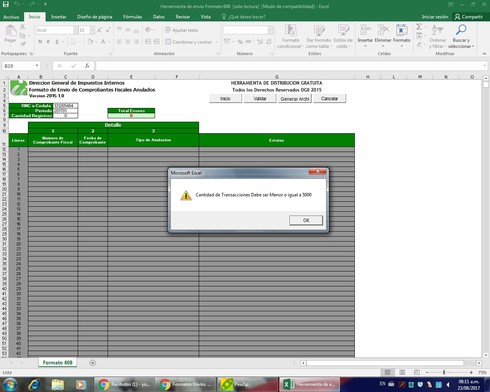The width and height of the screenshot is (490, 392).
Task: Switch to the Revisar tab
Action: click(x=183, y=17)
